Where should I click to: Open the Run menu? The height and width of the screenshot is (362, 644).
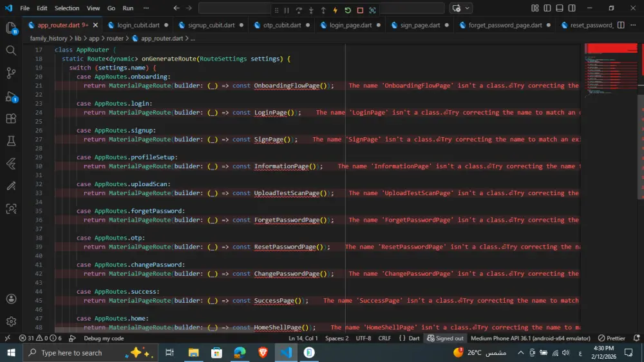coord(128,8)
